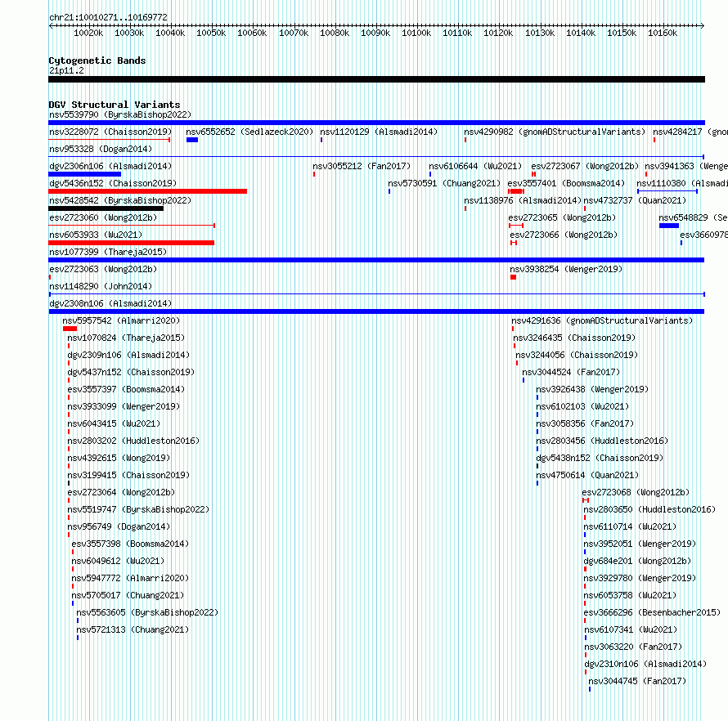Click the 10020k ruler position

(x=88, y=33)
